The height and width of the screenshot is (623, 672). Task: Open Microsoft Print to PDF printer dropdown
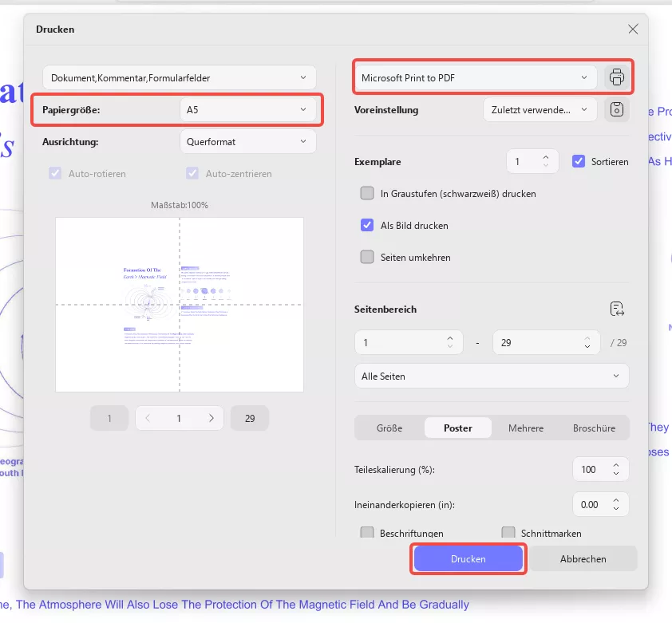(x=476, y=77)
